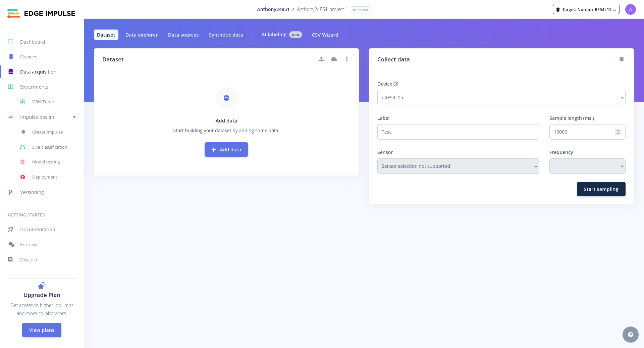This screenshot has height=348, width=644.
Task: Click the Upgrade Plan heading
Action: tap(42, 295)
